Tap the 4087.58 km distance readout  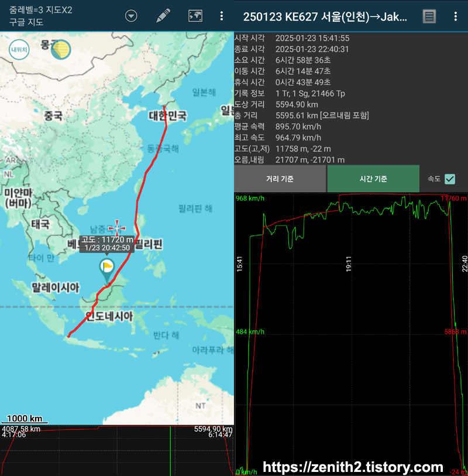(x=21, y=429)
